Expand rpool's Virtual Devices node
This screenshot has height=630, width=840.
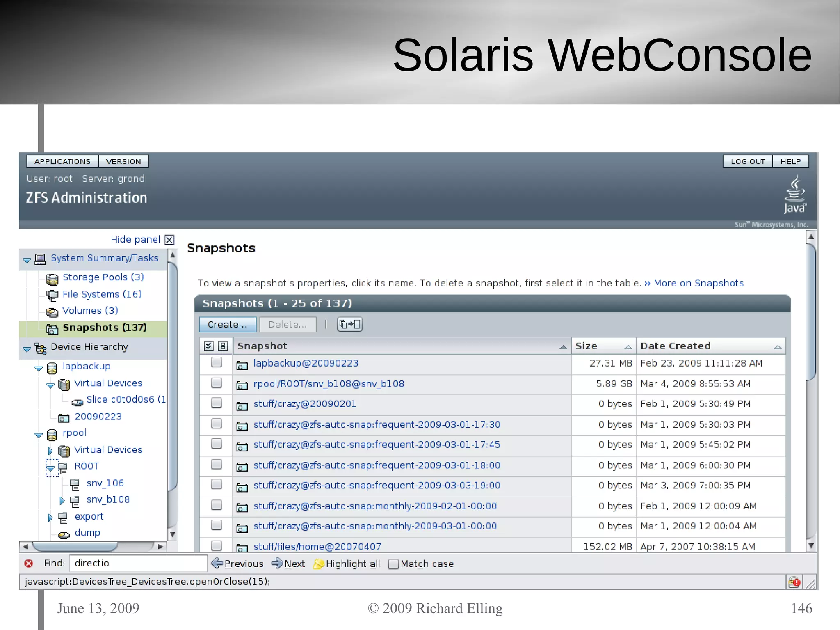click(x=50, y=451)
